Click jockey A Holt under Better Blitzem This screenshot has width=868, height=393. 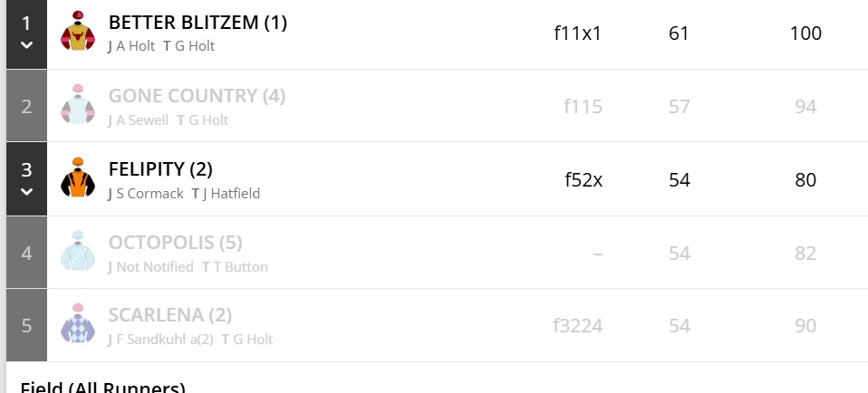136,45
